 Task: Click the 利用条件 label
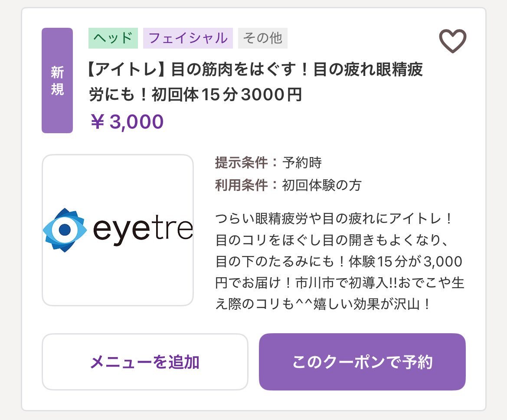click(242, 185)
